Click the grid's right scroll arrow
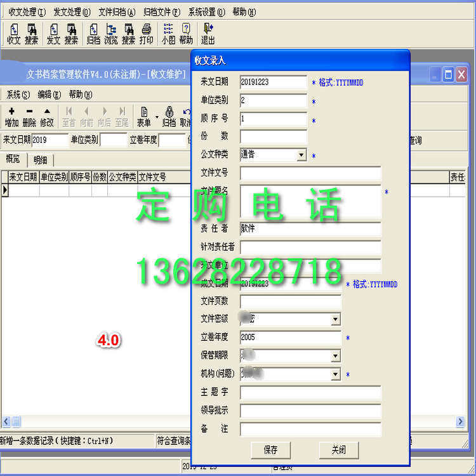This screenshot has height=476, width=476. [460, 421]
